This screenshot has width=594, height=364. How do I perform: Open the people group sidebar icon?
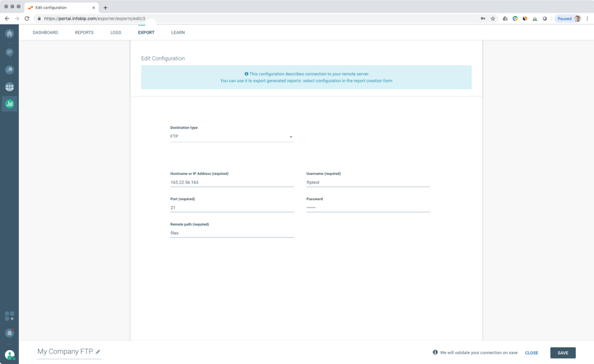(9, 87)
